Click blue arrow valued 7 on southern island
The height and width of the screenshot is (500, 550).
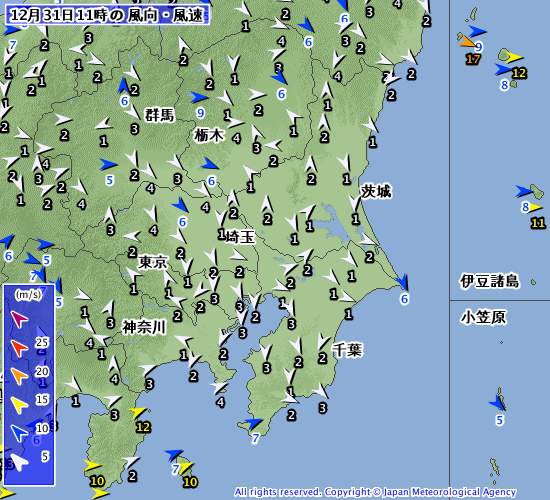[174, 455]
